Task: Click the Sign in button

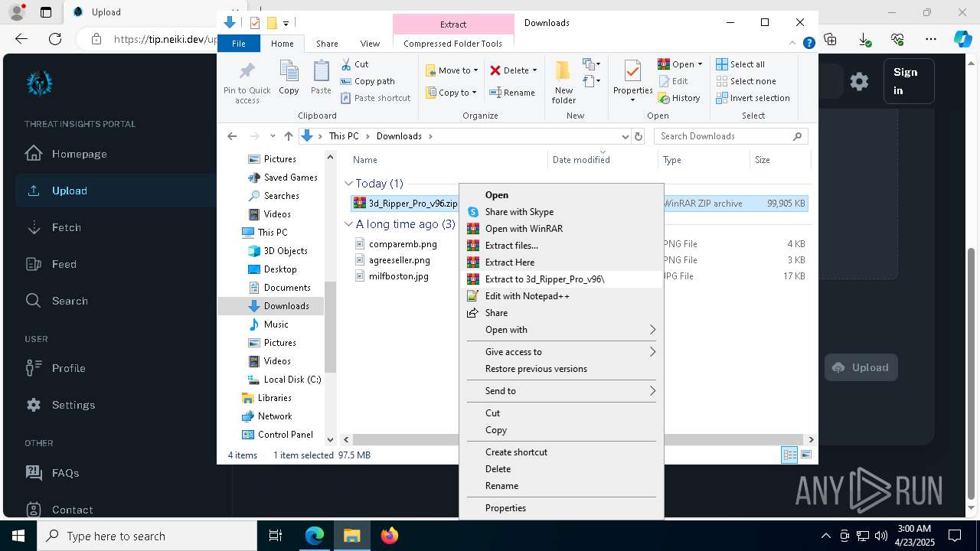Action: [908, 81]
